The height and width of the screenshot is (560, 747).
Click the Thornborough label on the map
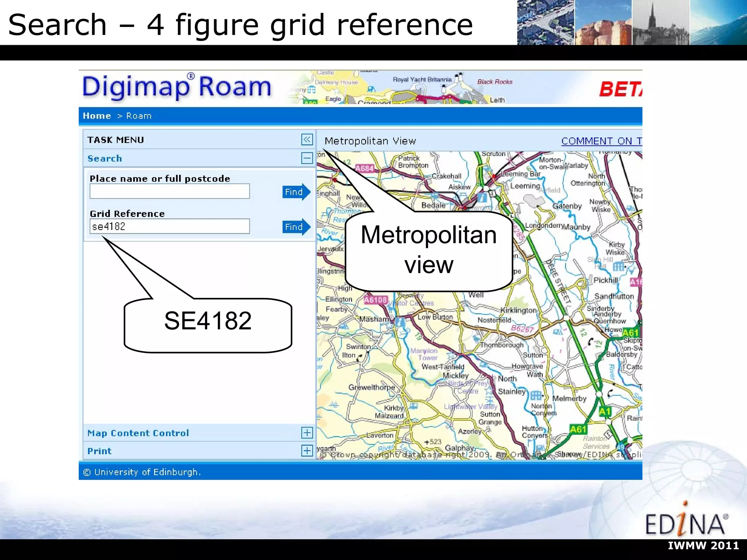(x=502, y=345)
